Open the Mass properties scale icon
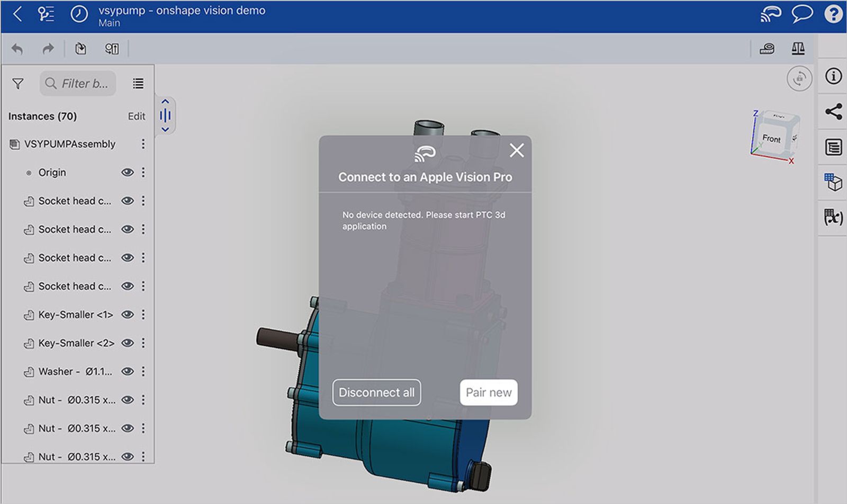 tap(798, 48)
